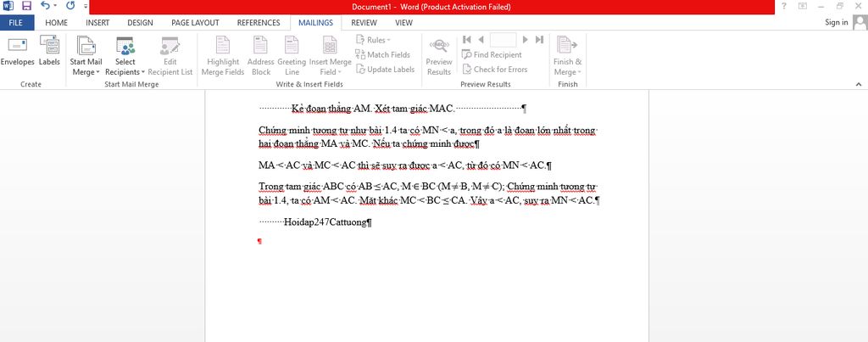Image resolution: width=868 pixels, height=342 pixels.
Task: Click text "Kẻ đoạn thẳng AM" in document
Action: pos(331,108)
